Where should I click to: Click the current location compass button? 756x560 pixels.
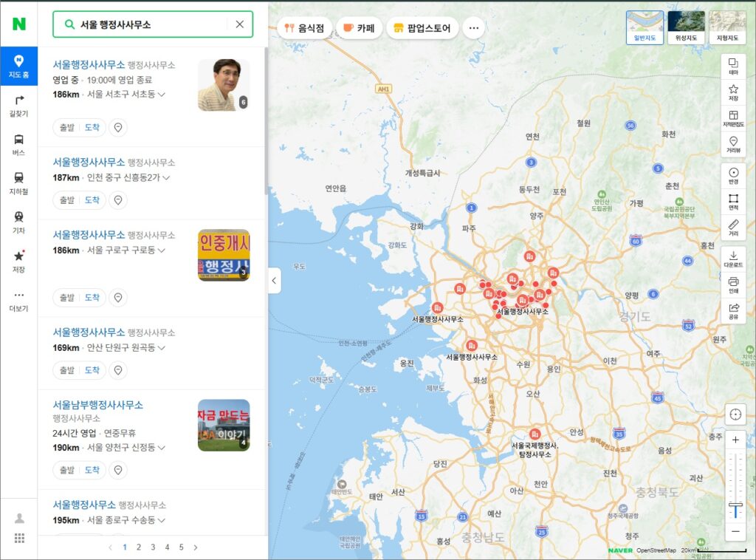coord(735,414)
